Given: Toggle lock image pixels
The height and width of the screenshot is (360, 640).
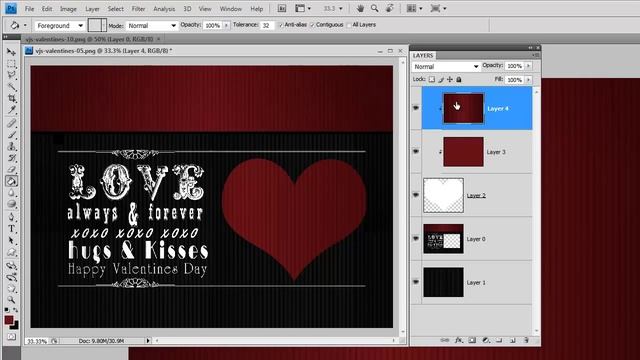Looking at the screenshot, I should [x=441, y=80].
